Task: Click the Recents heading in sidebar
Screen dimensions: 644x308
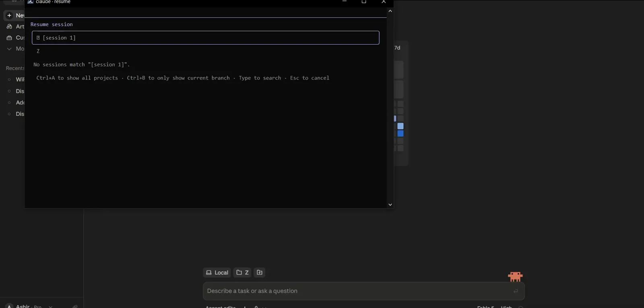Action: tap(15, 68)
